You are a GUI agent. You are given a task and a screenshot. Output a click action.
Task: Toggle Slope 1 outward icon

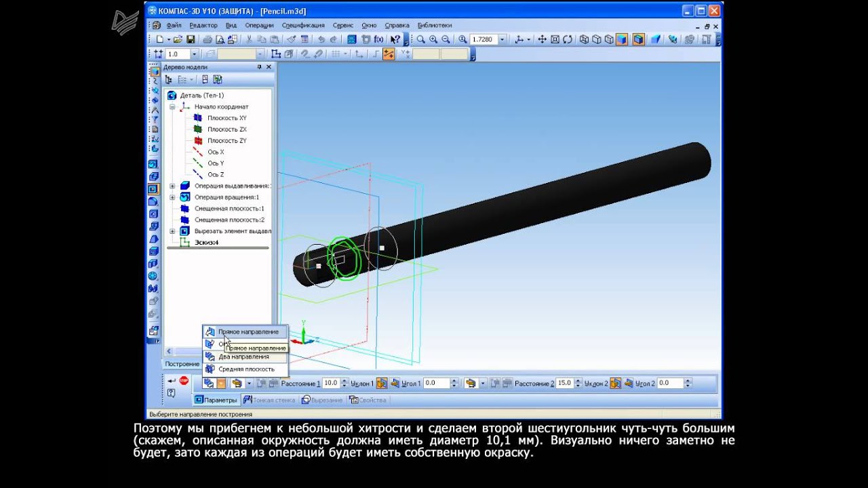[x=382, y=383]
